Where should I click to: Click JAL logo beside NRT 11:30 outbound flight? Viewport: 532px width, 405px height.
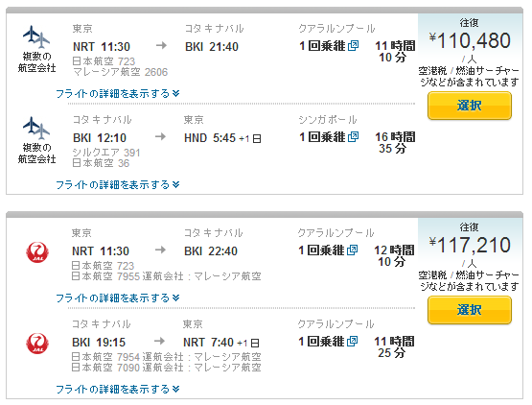37,252
